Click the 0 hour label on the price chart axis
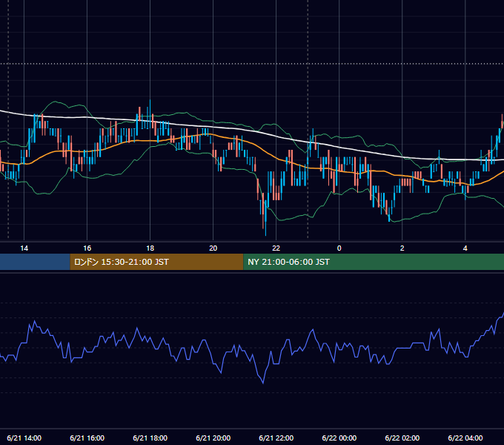 pos(339,248)
